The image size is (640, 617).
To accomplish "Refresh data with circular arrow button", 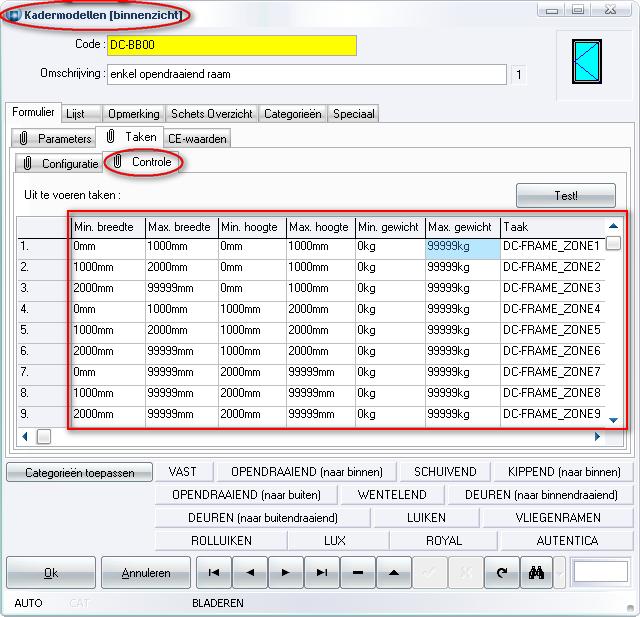I will (502, 573).
